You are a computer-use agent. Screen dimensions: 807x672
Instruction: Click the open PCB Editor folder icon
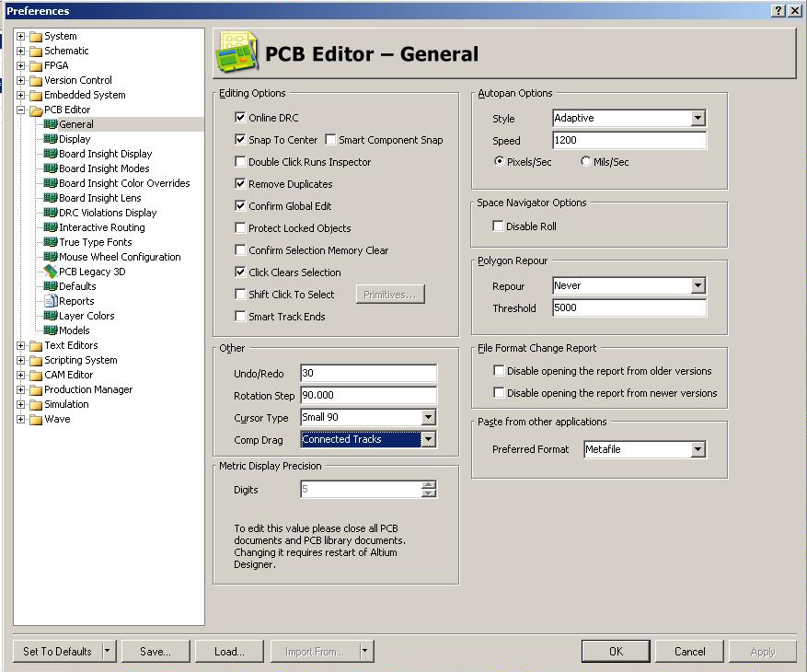pos(36,110)
